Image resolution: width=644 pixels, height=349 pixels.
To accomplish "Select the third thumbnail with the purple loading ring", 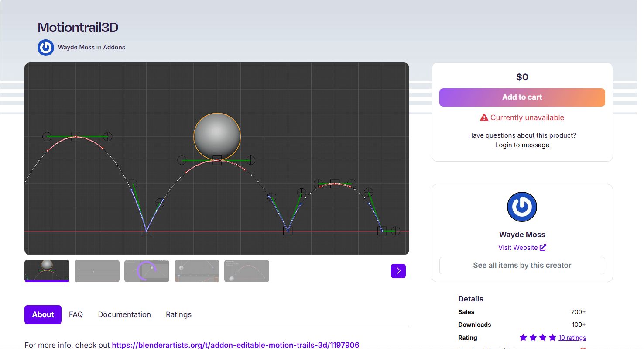I will 147,271.
